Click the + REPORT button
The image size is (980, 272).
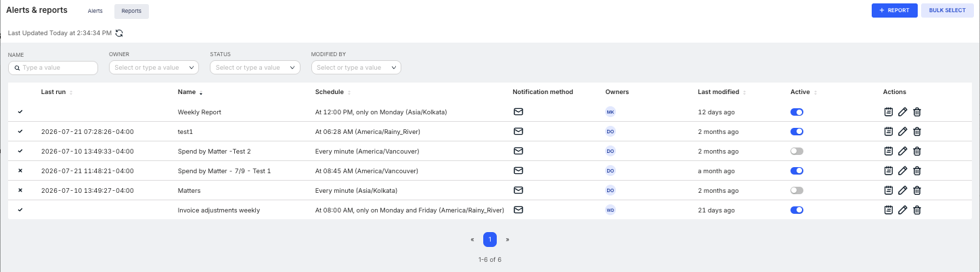pyautogui.click(x=894, y=10)
